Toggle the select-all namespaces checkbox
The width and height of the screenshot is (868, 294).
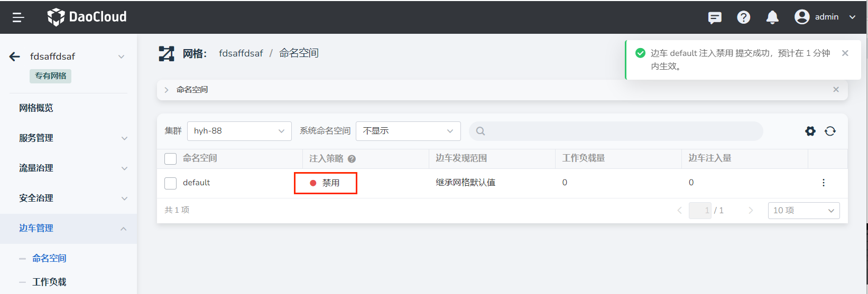(x=170, y=159)
